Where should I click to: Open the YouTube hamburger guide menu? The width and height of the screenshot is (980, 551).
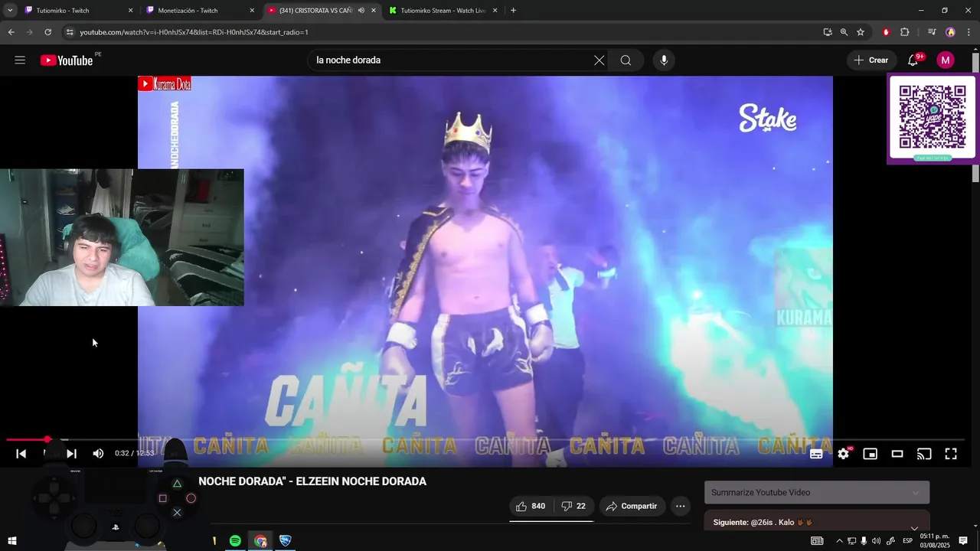point(20,60)
